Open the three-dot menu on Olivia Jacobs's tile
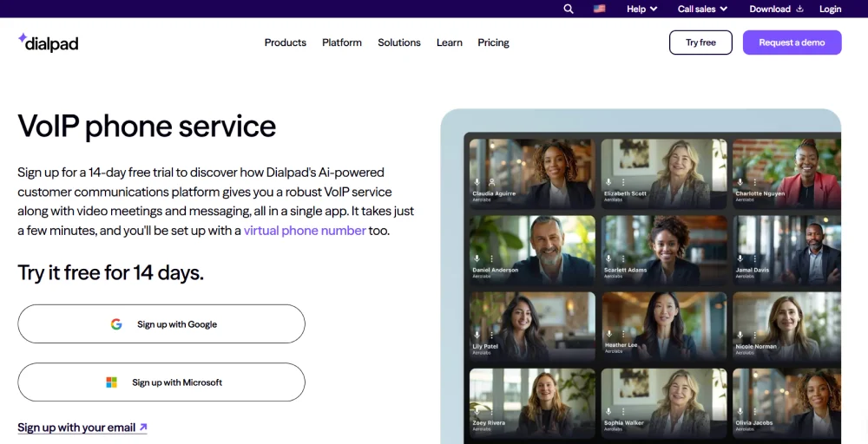This screenshot has height=444, width=868. (755, 411)
